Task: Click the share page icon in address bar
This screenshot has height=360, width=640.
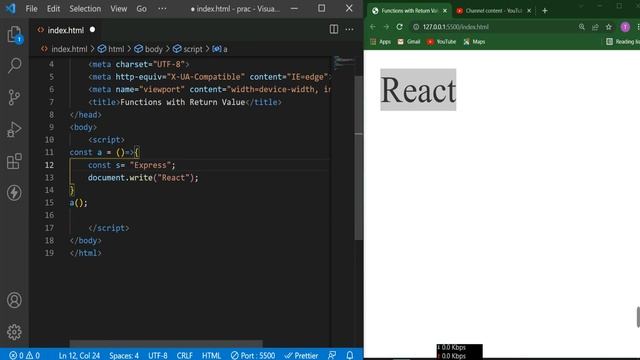Action: point(595,27)
